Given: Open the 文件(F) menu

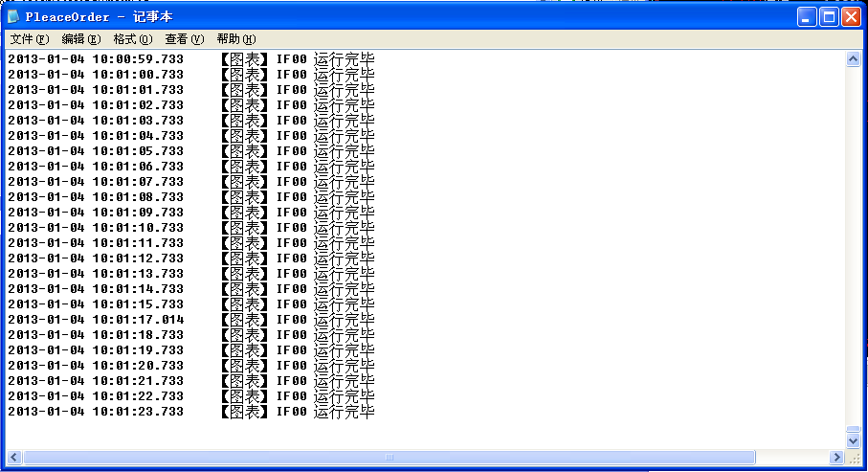Looking at the screenshot, I should click(30, 39).
